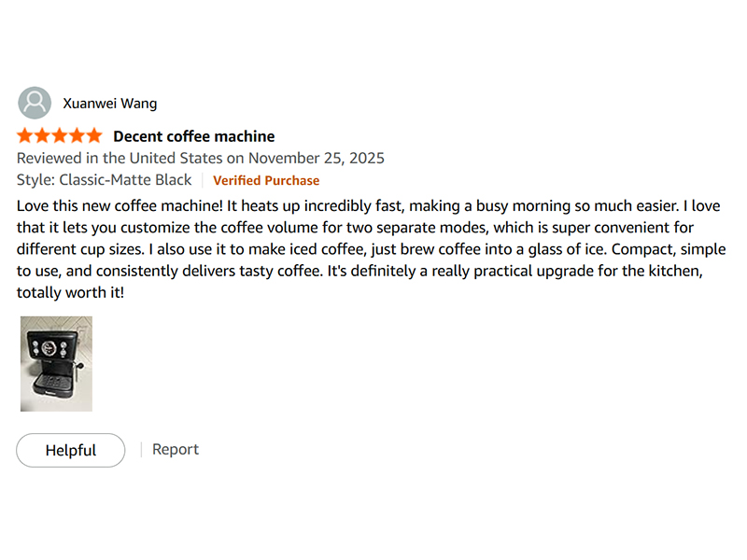Open the "Decent coffee machine" review title

pos(193,136)
